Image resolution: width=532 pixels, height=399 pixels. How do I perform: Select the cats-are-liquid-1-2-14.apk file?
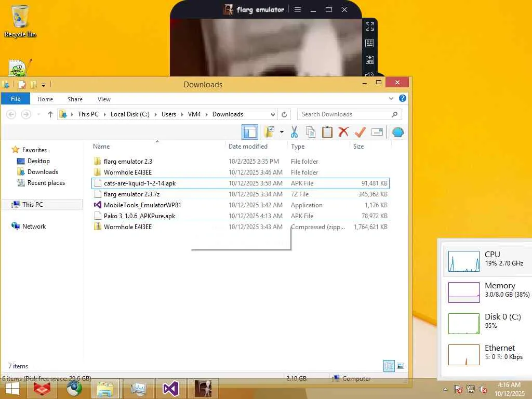tap(241, 183)
